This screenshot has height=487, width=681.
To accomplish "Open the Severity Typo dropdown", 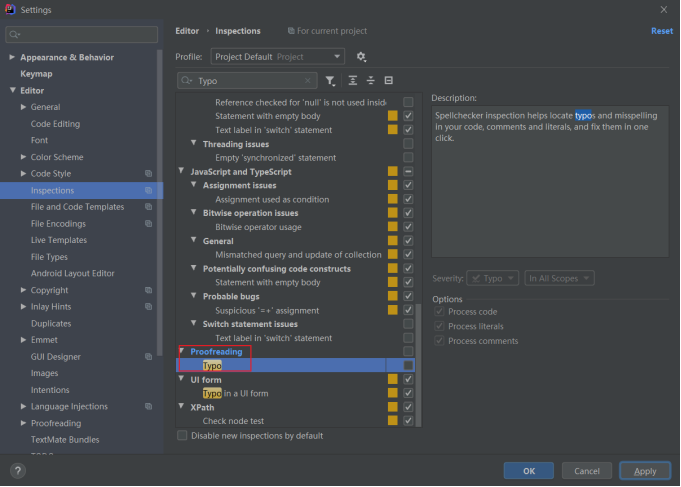I will 493,278.
